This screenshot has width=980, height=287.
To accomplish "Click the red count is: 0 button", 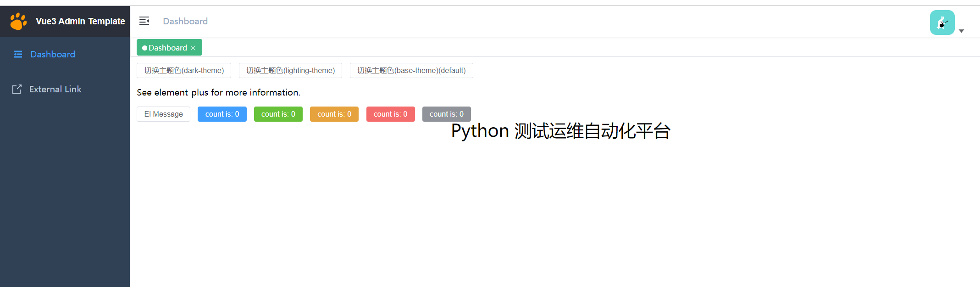I will tap(391, 114).
